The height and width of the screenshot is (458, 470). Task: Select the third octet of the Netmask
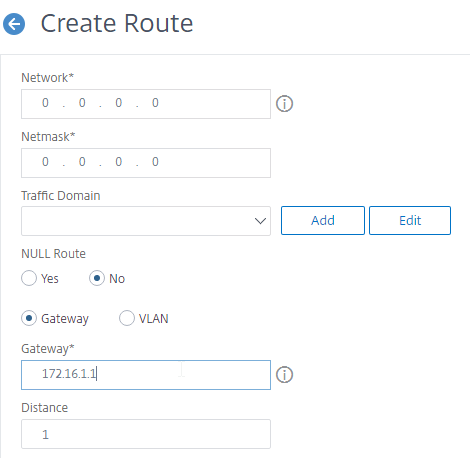pos(119,162)
